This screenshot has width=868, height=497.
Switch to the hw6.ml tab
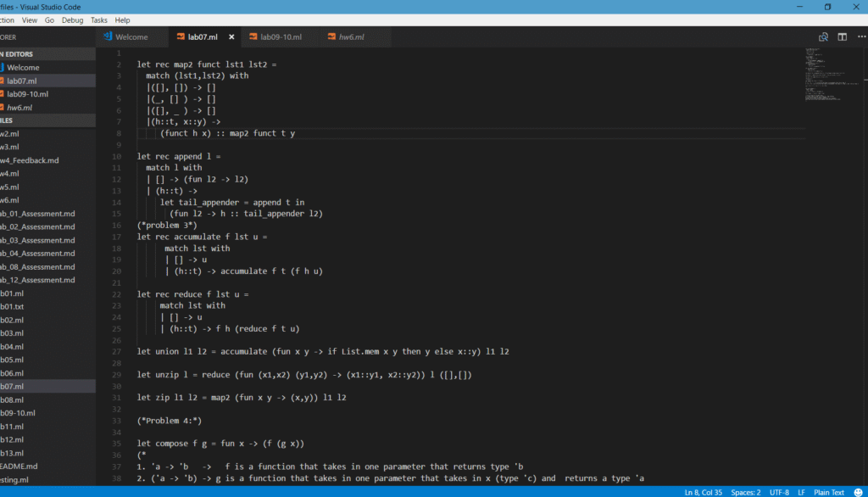click(x=351, y=37)
